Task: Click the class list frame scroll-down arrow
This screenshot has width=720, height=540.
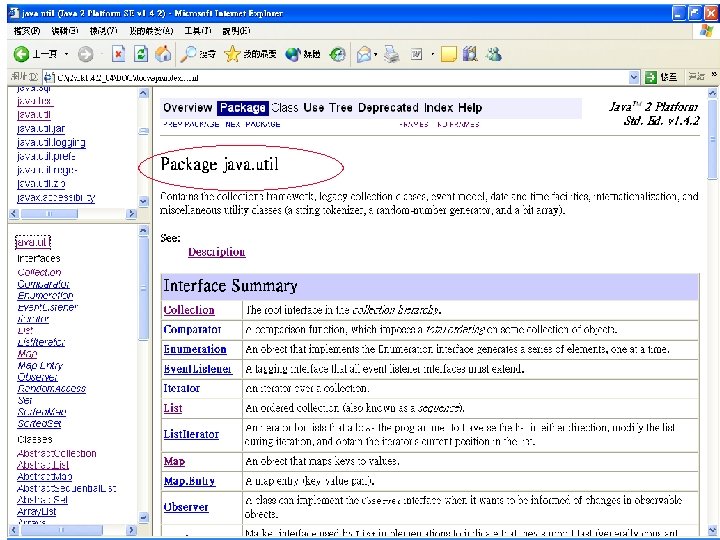Action: tap(143, 518)
